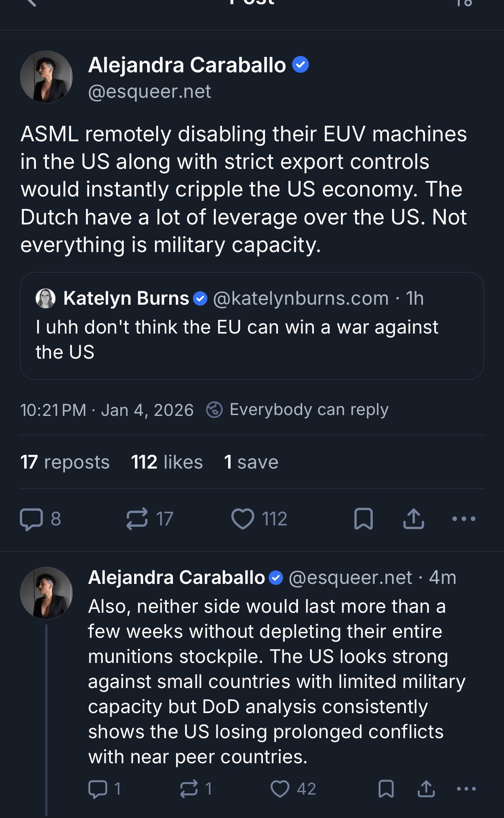Bookmark the munitions stockpile reply
This screenshot has width=504, height=818.
coord(386,789)
